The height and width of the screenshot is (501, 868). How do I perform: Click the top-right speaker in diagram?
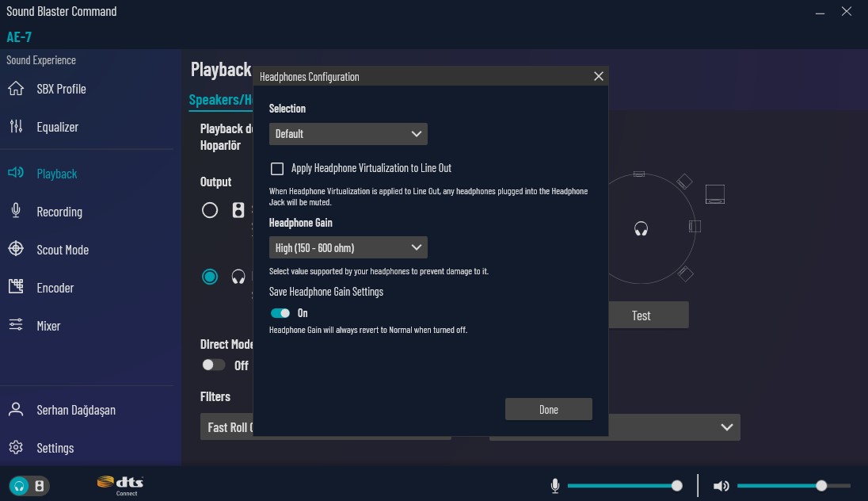click(685, 182)
